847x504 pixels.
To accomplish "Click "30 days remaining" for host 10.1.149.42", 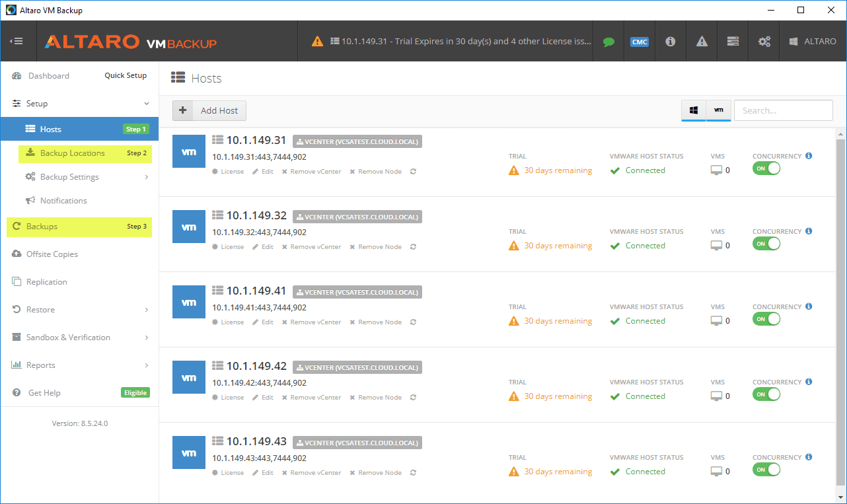I will click(x=558, y=396).
